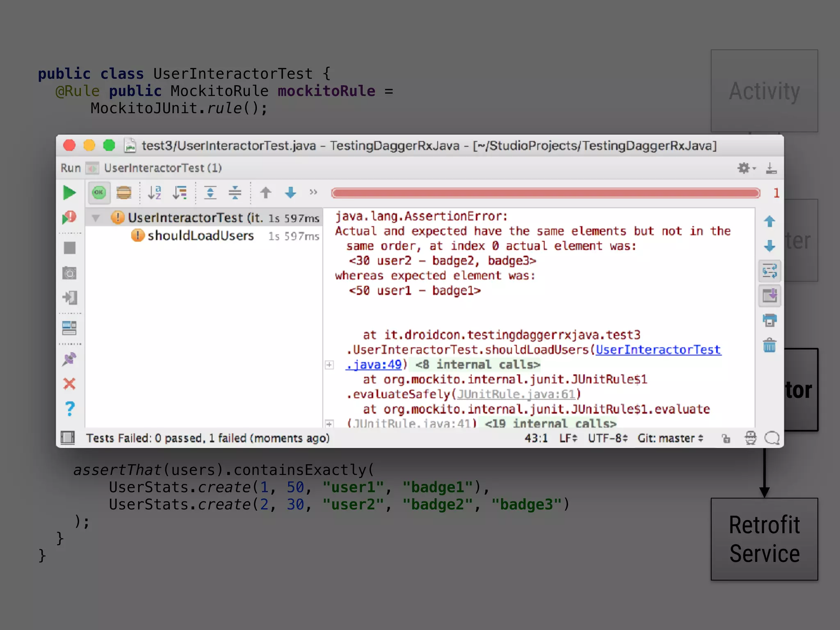Click the red X close icon

coord(69,384)
